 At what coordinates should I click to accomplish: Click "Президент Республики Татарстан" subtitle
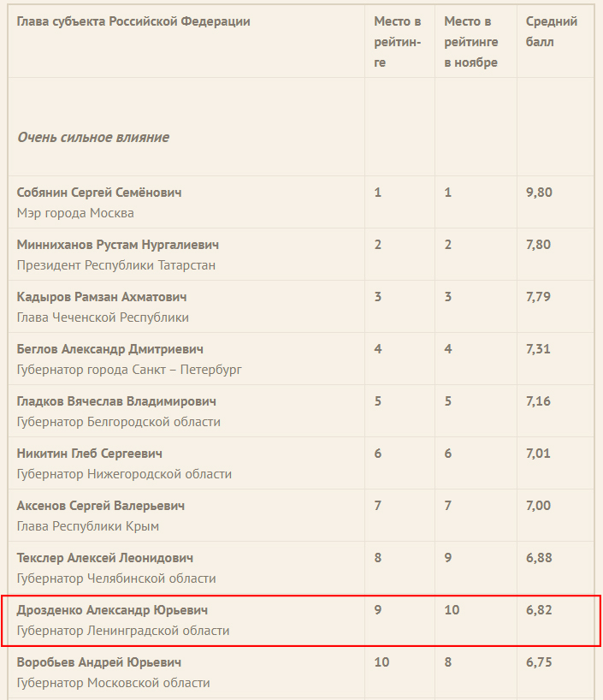pos(116,265)
